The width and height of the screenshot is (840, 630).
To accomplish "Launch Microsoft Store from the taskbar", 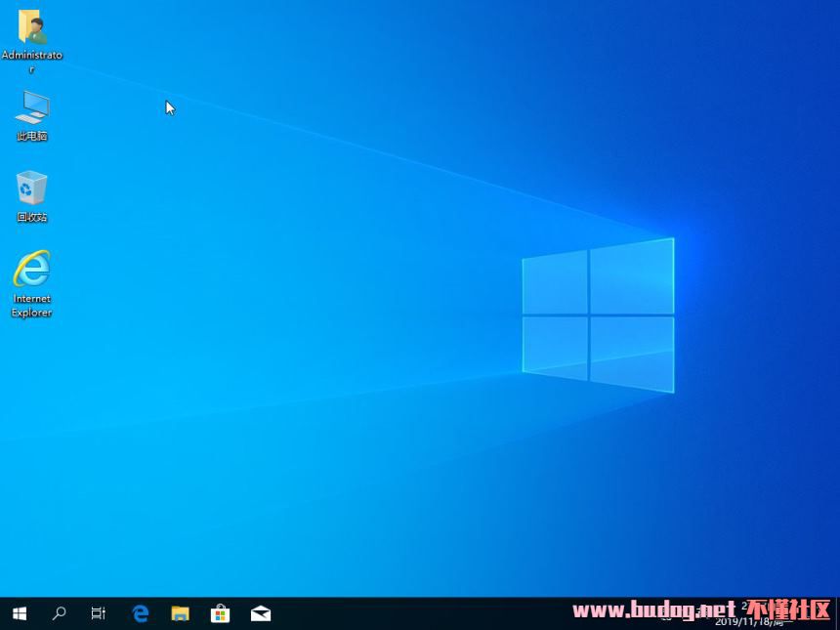I will coord(220,613).
